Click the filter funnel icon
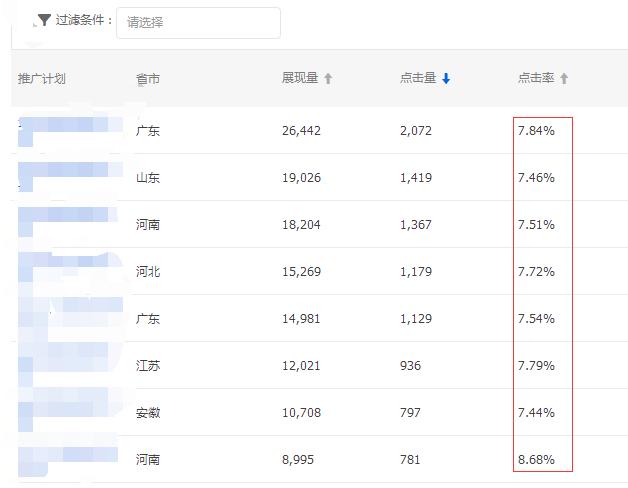This screenshot has height=488, width=628. click(x=44, y=21)
